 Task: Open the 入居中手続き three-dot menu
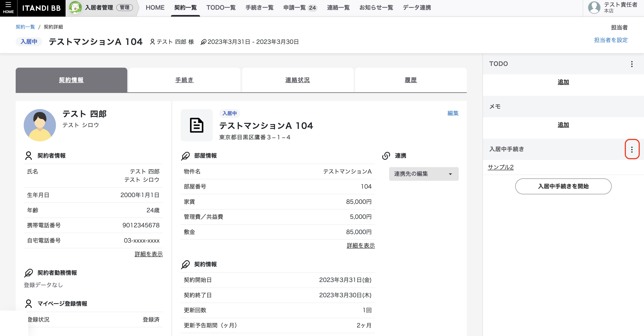[632, 149]
